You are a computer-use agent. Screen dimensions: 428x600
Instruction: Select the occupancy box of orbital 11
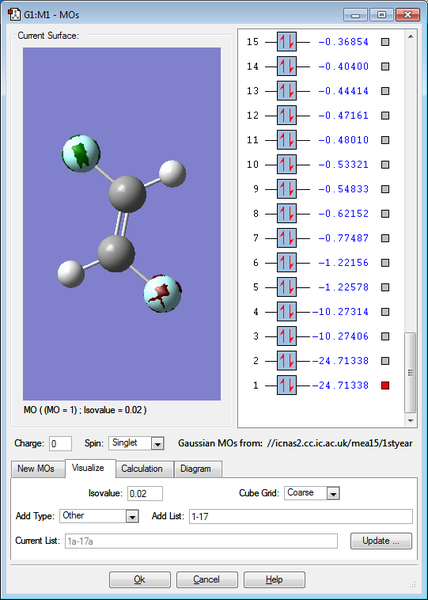click(x=286, y=140)
